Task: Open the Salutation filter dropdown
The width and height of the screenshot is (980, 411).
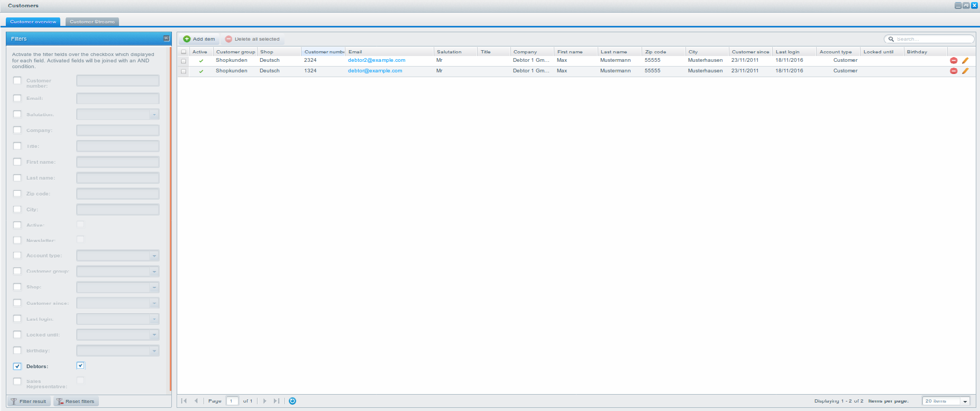Action: 154,115
